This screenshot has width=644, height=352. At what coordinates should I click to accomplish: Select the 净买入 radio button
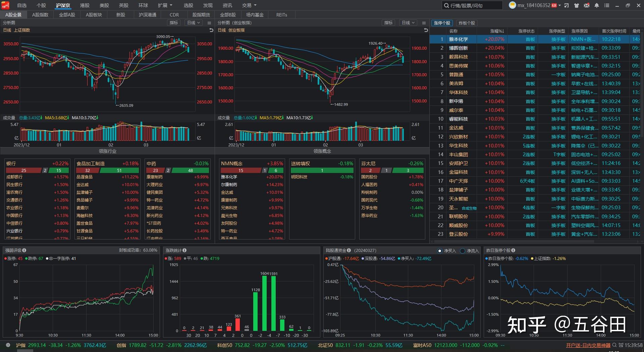(x=440, y=251)
